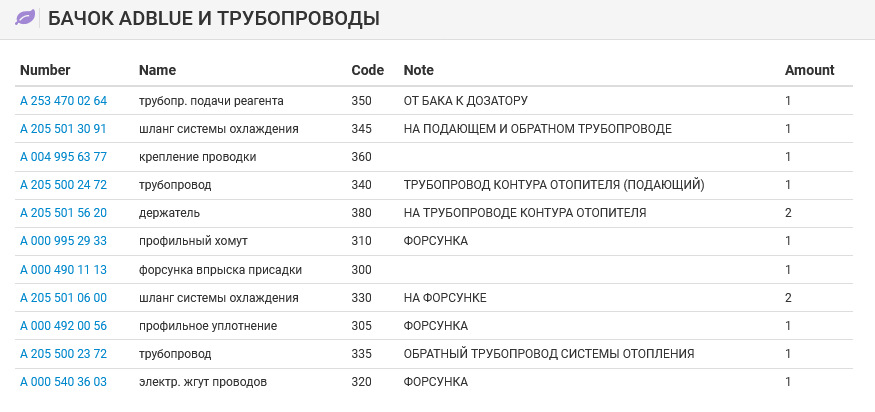Select the ОТ БАКА К ДОЗАТОРУ note cell

pos(465,101)
